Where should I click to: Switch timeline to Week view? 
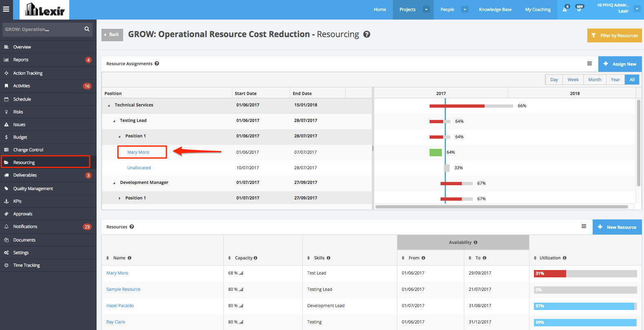coord(573,80)
